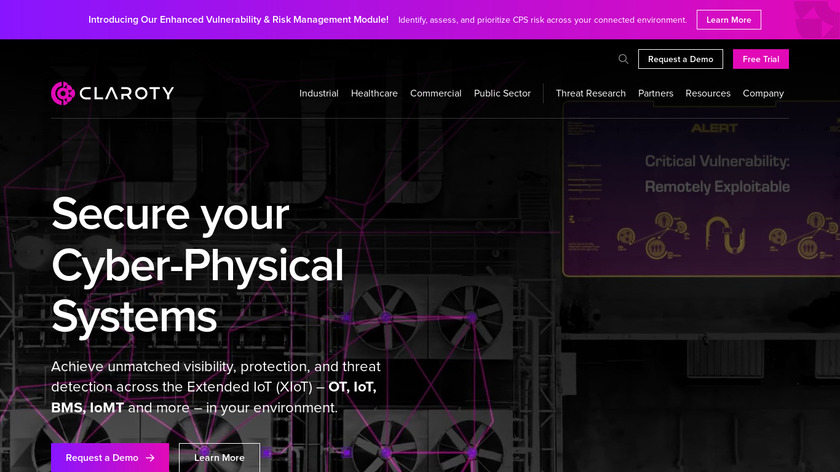Click the "Secure your Cyber-Physical Systems" headline
Screen dimensions: 840x472
(197, 265)
